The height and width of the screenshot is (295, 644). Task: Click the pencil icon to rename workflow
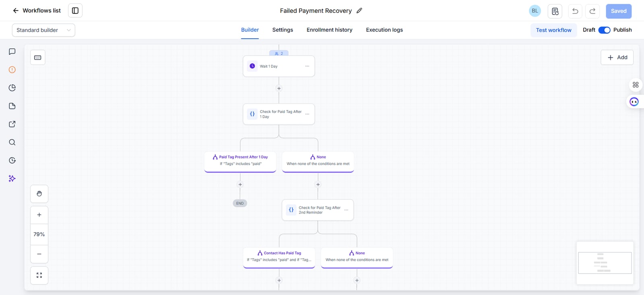tap(359, 10)
